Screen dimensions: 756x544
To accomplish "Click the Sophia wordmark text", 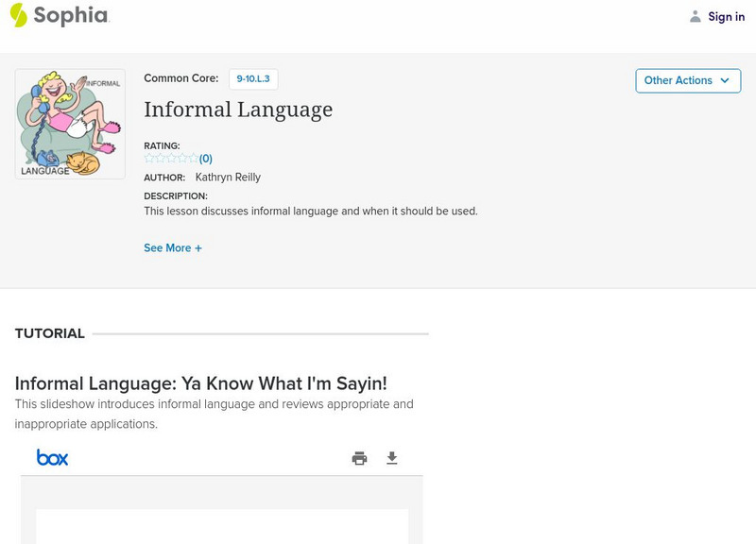I will click(x=72, y=16).
